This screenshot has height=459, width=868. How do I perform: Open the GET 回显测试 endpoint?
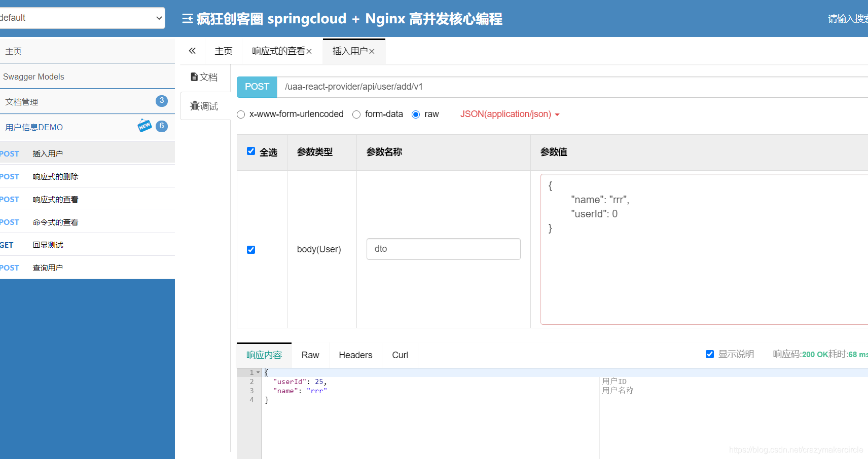click(48, 244)
